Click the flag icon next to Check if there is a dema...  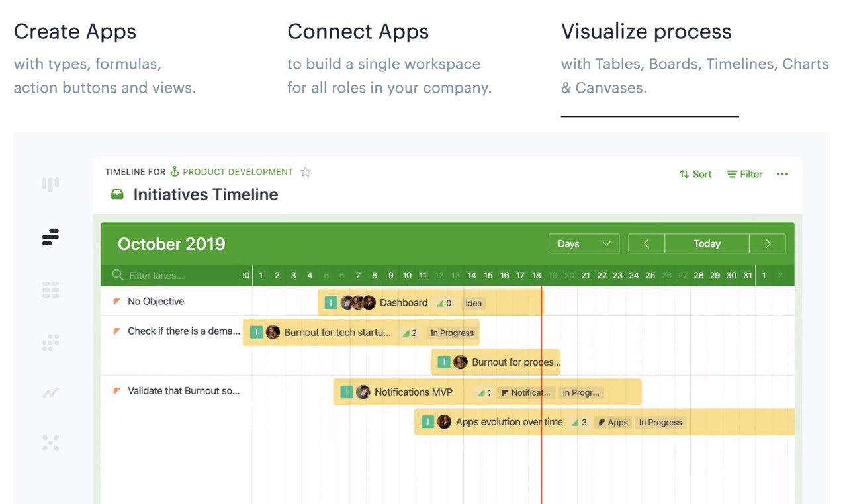(x=116, y=331)
